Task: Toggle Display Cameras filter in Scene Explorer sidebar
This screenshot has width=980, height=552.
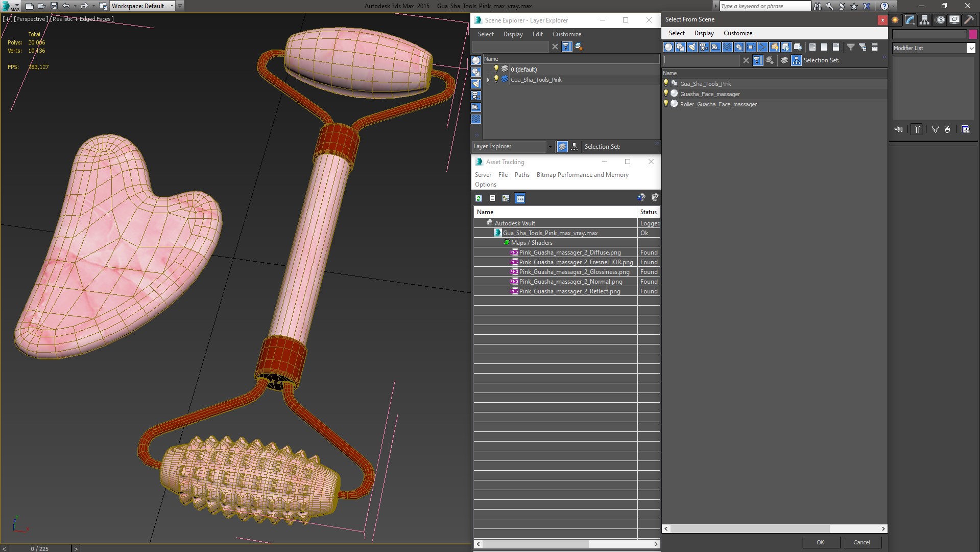Action: click(476, 96)
